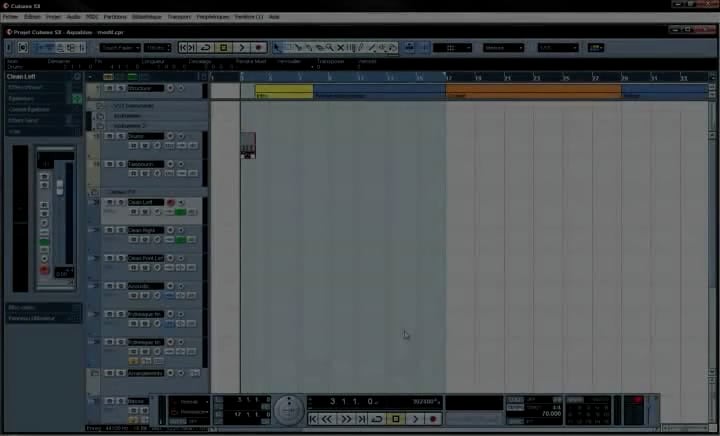Select the orange event on Structure track
The width and height of the screenshot is (720, 436).
pos(534,91)
